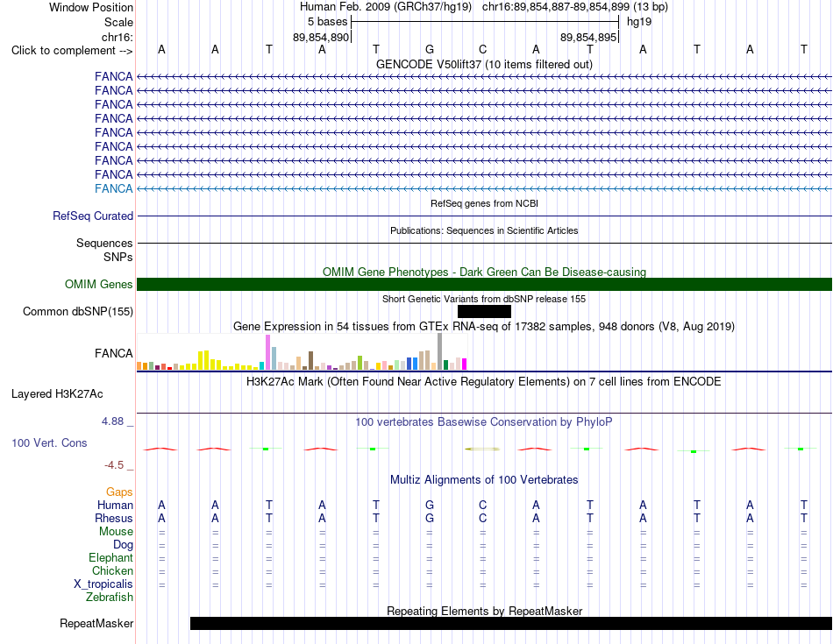833x644 pixels.
Task: Click the magenta last bar in GTEx chart
Action: click(x=464, y=364)
